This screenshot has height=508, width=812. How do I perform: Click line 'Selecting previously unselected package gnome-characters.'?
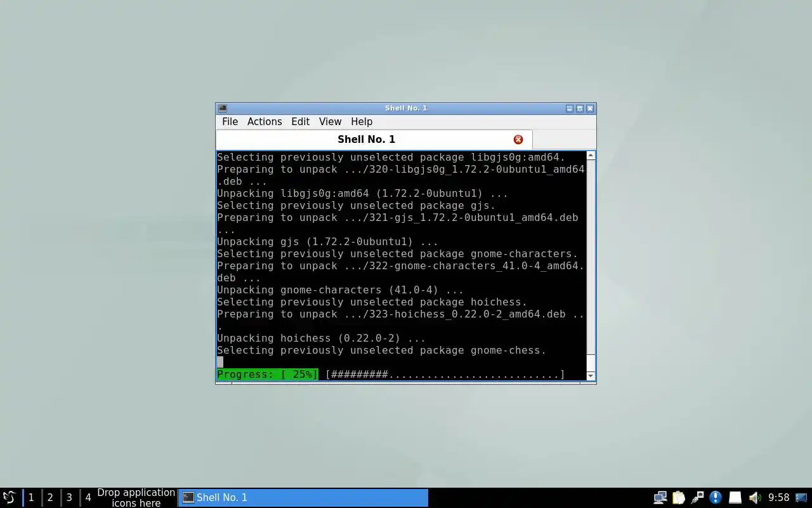[397, 254]
